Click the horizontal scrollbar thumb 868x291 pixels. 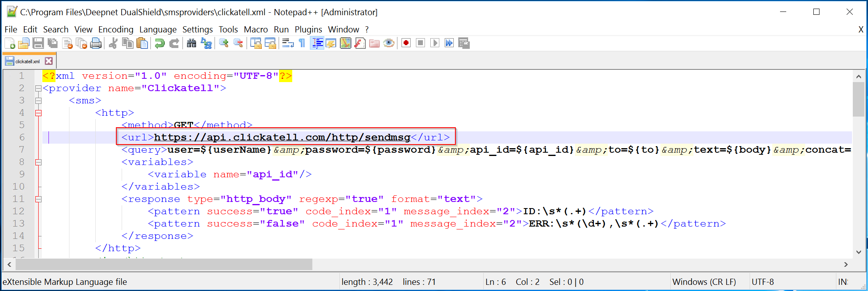[x=164, y=265]
